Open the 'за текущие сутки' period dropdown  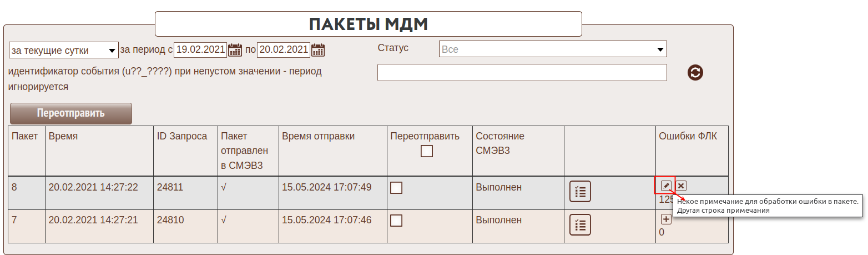click(64, 50)
